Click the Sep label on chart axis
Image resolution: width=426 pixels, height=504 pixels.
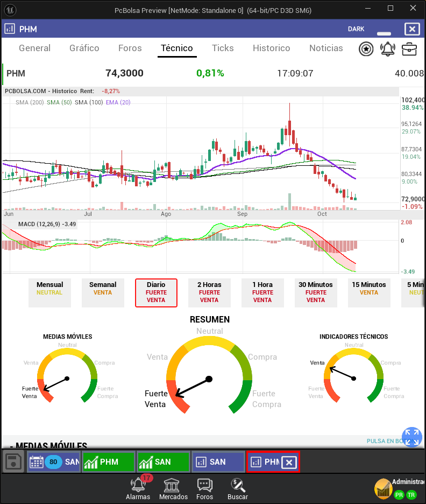pos(243,214)
